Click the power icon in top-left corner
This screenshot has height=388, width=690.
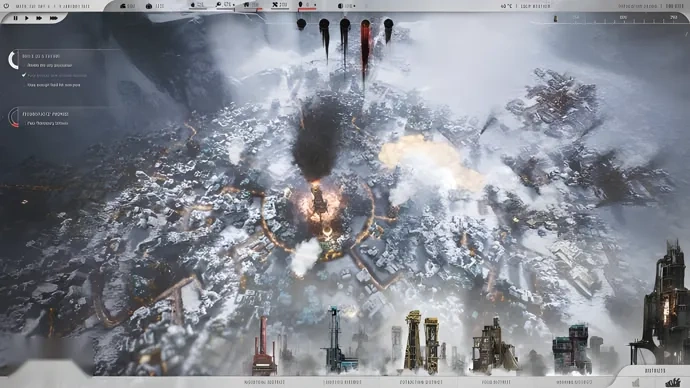coord(6,6)
